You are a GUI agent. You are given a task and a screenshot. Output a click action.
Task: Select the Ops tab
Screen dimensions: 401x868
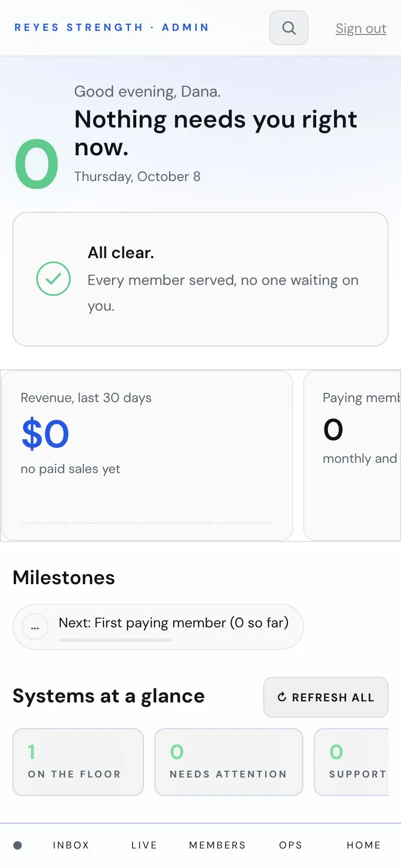tap(290, 845)
